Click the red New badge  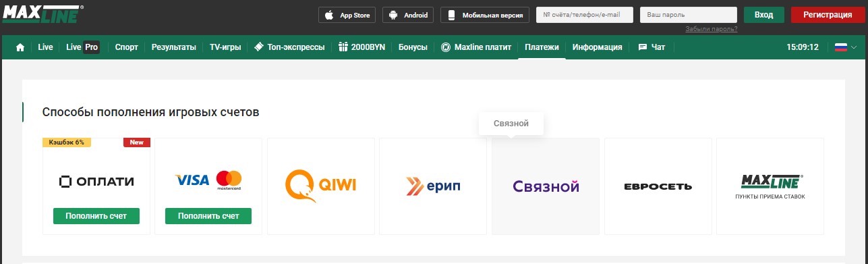(x=137, y=142)
